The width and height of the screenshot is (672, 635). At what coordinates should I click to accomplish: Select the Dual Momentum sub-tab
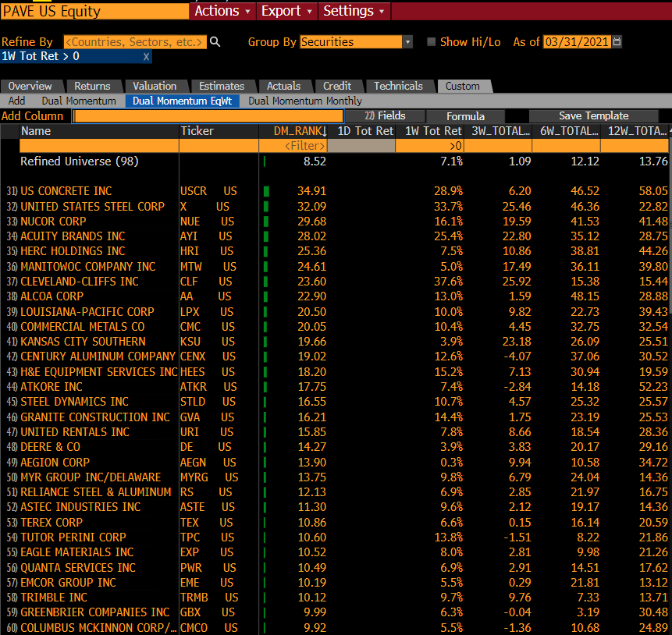click(x=79, y=101)
